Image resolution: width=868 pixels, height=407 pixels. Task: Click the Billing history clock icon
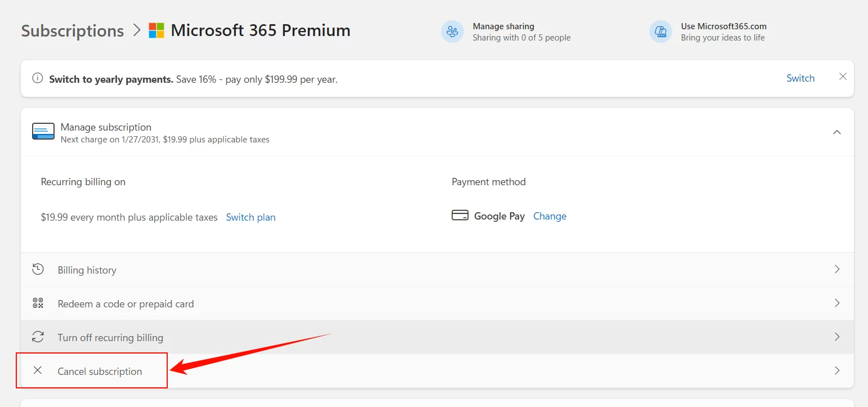tap(38, 270)
